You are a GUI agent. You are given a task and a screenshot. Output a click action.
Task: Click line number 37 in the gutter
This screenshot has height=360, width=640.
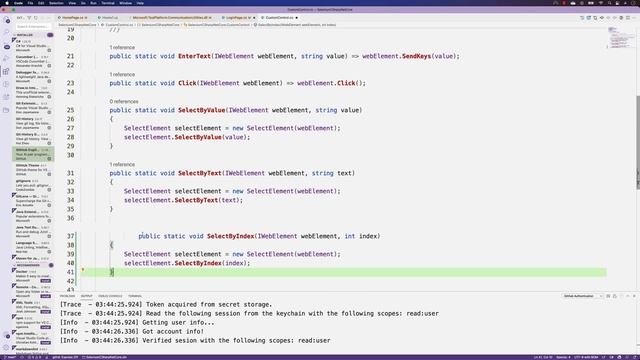71,236
